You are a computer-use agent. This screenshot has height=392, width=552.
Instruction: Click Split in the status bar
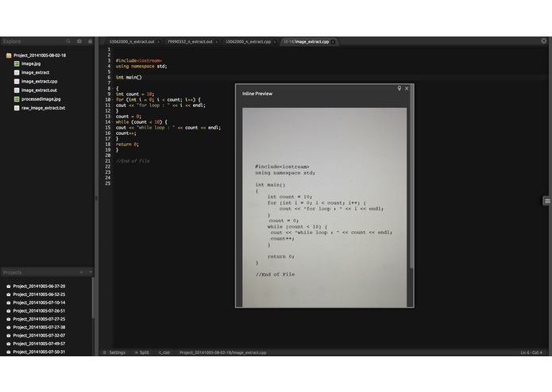(x=145, y=352)
